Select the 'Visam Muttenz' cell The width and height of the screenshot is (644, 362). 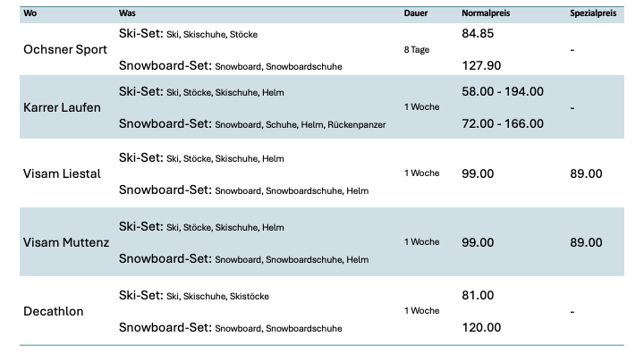coord(65,242)
